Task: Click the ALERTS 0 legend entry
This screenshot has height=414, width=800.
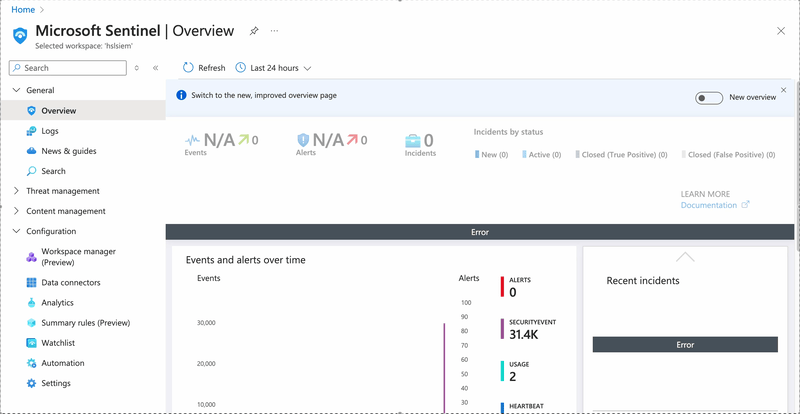Action: tap(516, 287)
